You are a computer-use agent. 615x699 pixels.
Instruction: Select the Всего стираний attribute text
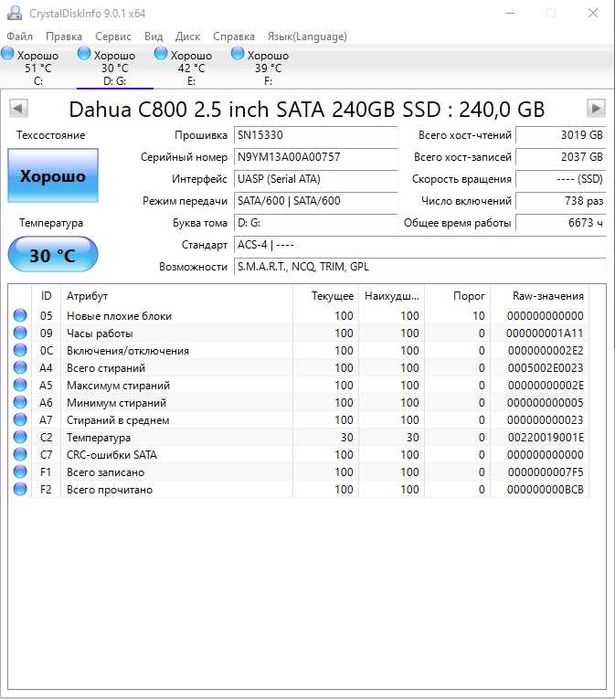(106, 368)
